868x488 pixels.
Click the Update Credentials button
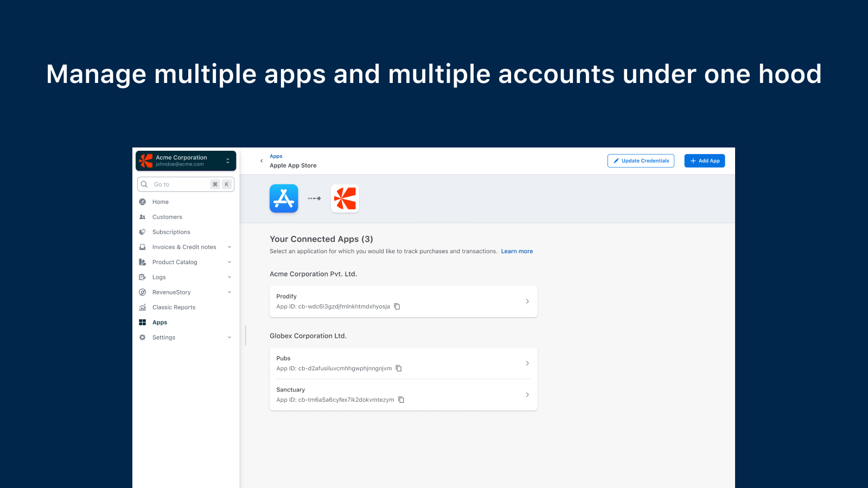pos(641,161)
